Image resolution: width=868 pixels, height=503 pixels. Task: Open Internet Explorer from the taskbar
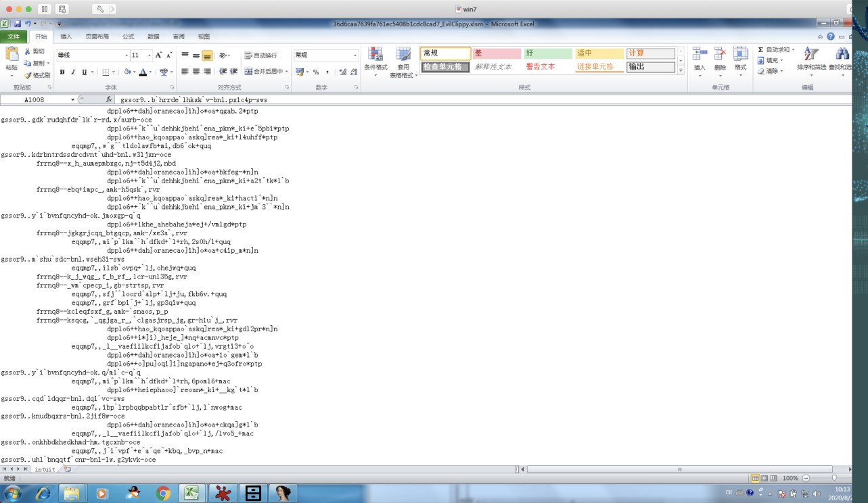pyautogui.click(x=43, y=494)
